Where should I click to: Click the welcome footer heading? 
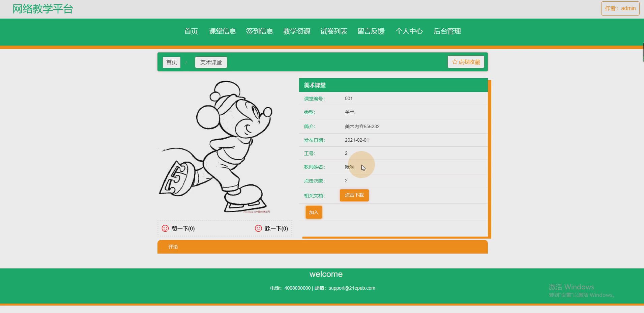pyautogui.click(x=326, y=274)
